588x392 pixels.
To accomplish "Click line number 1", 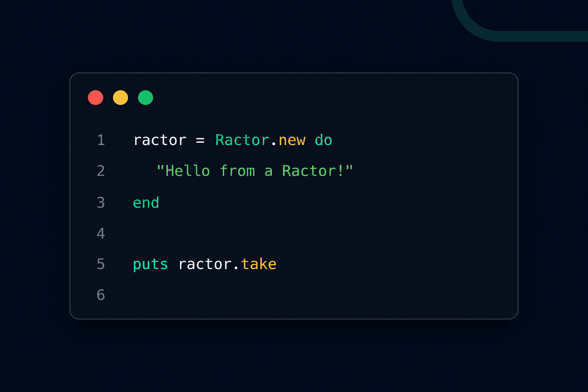I will click(101, 140).
